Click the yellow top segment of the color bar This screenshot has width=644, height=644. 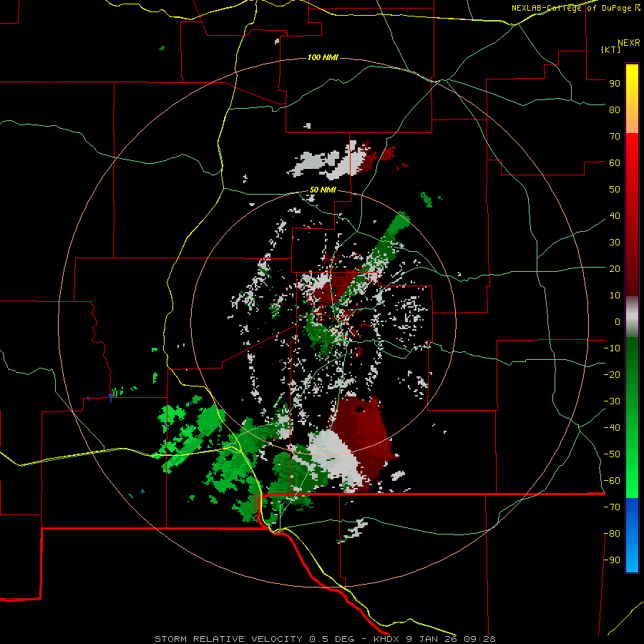(632, 99)
